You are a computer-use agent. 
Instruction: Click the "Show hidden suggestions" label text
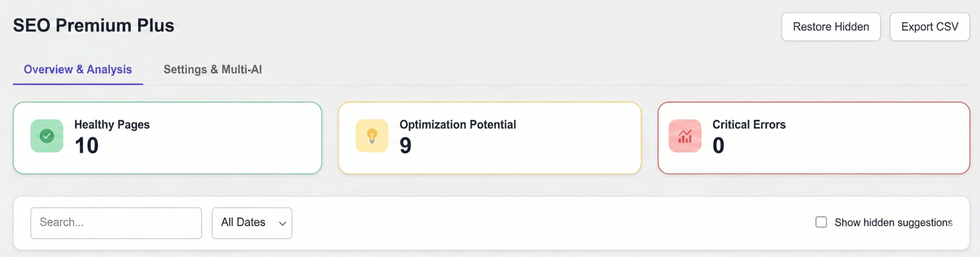pyautogui.click(x=893, y=223)
